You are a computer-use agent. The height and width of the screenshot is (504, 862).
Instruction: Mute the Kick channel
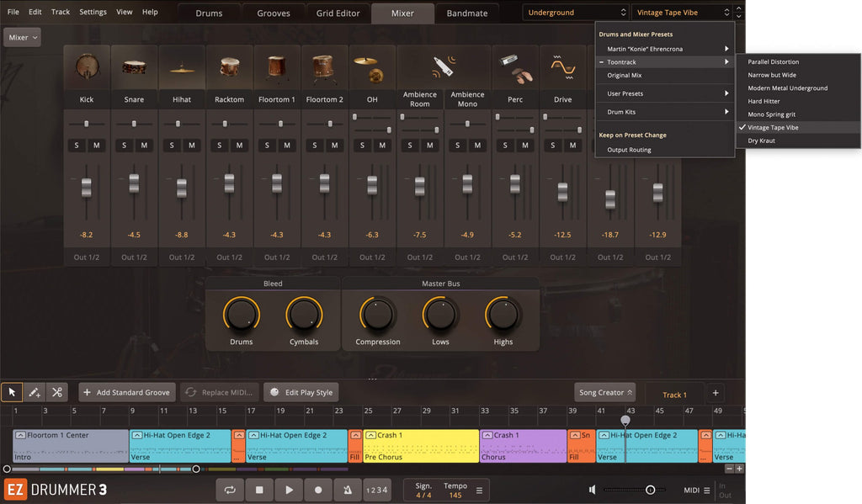[97, 145]
